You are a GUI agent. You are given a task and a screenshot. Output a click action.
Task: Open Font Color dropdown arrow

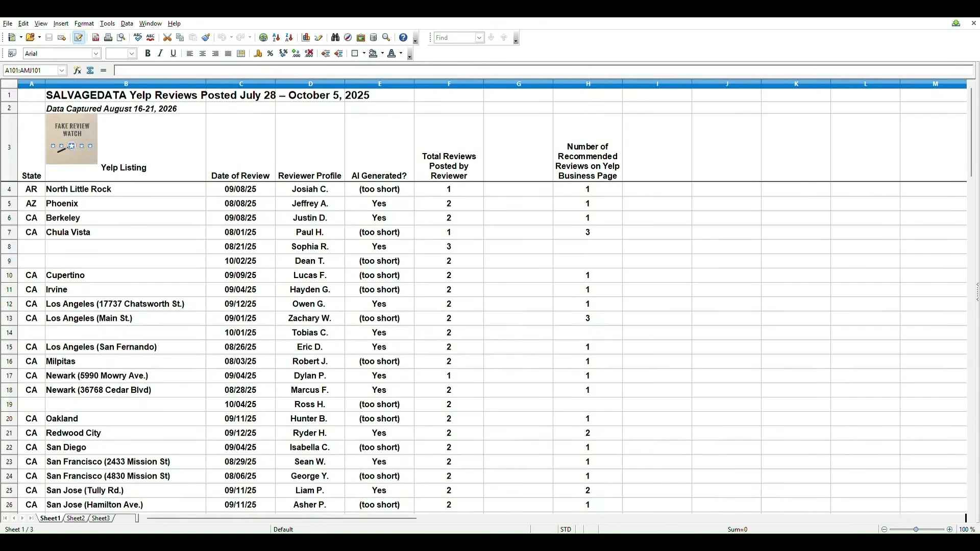click(401, 54)
